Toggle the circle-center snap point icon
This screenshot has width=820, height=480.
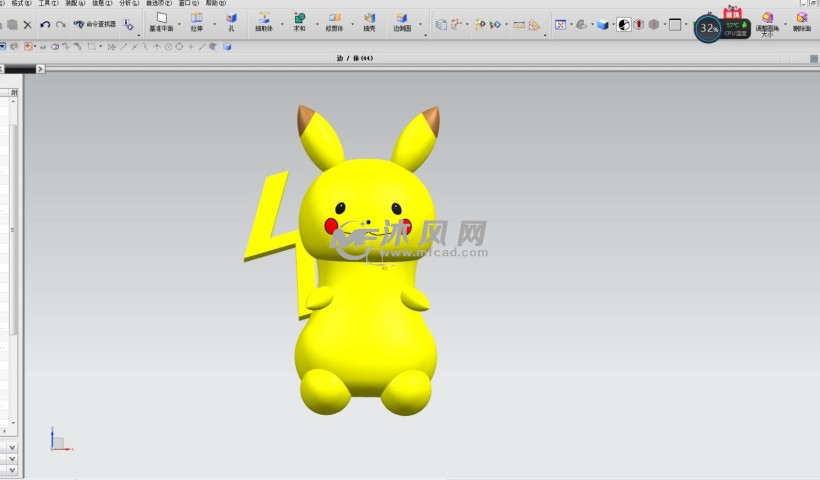click(168, 47)
